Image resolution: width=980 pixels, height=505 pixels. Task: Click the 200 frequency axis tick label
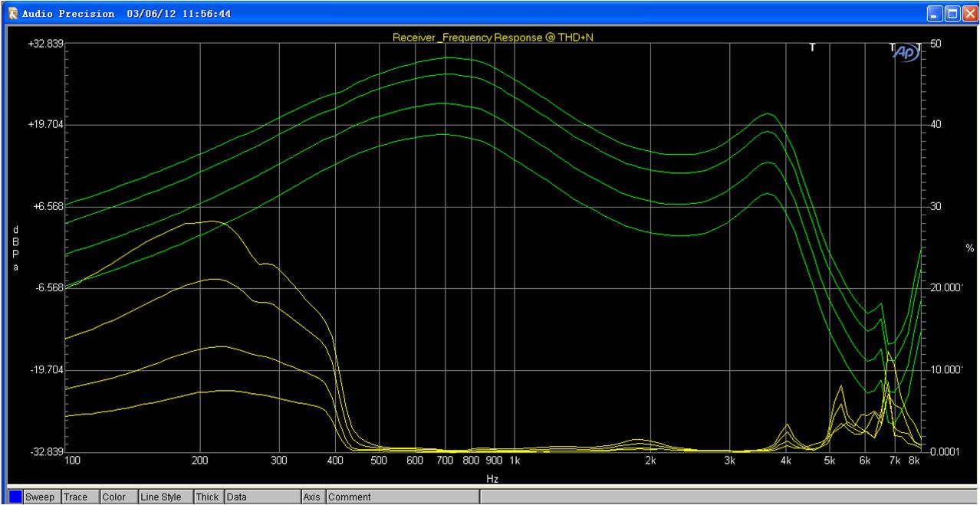tap(200, 461)
